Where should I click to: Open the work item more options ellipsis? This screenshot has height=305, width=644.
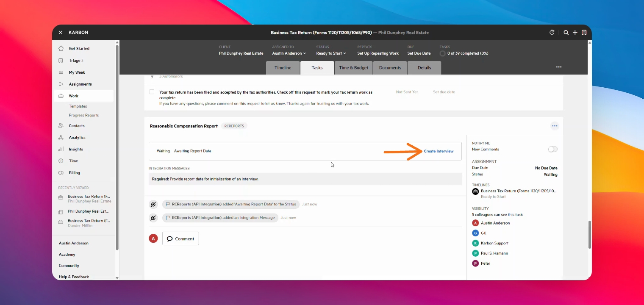559,67
